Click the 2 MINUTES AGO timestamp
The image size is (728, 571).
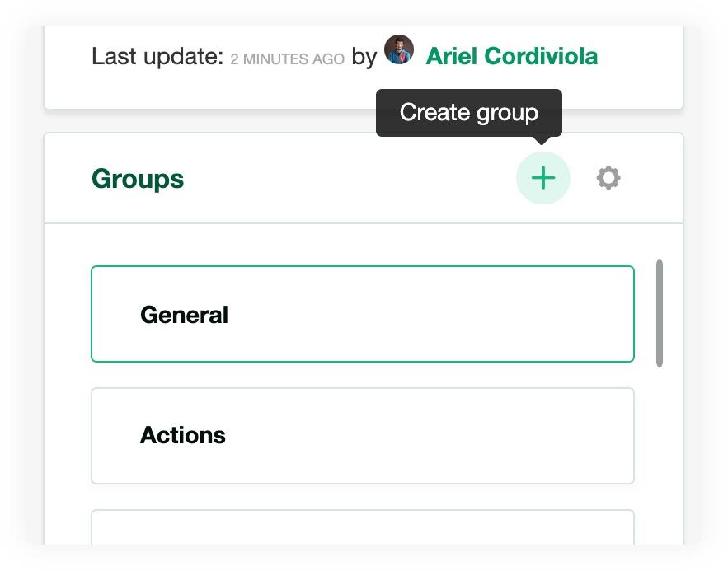(288, 59)
